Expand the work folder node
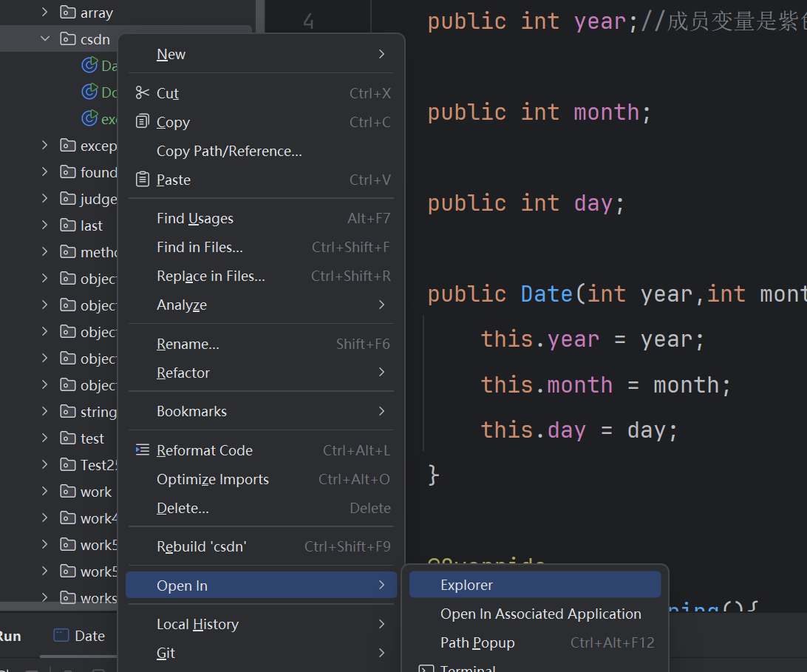 coord(45,492)
